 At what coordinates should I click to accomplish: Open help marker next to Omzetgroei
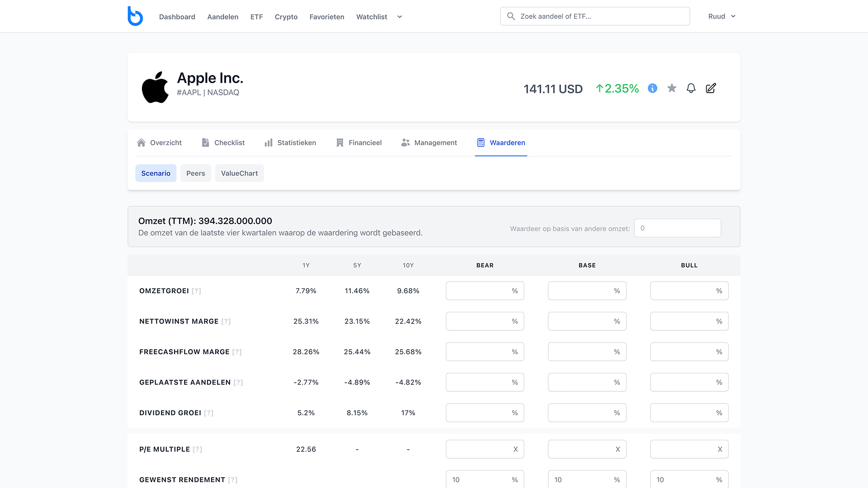coord(196,291)
